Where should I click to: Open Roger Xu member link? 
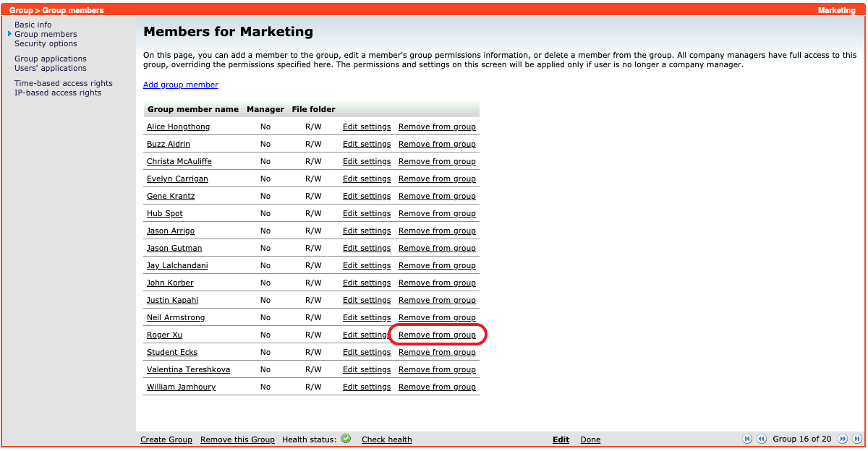[x=164, y=335]
